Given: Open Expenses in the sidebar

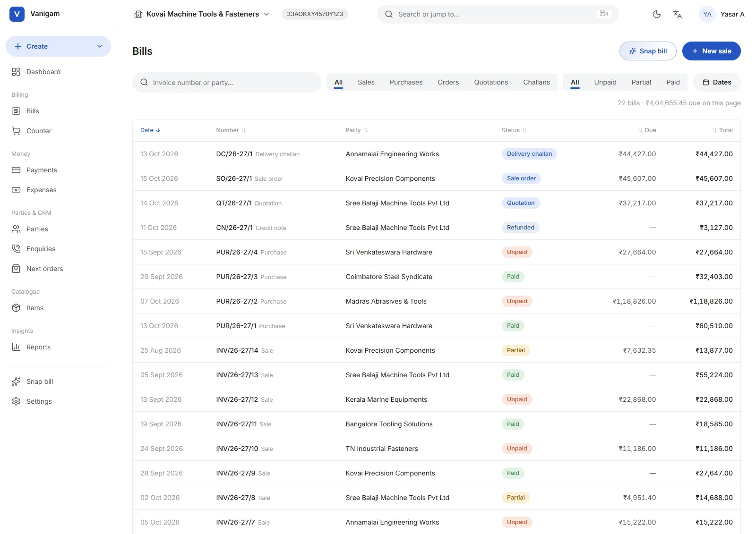Looking at the screenshot, I should pyautogui.click(x=58, y=190).
